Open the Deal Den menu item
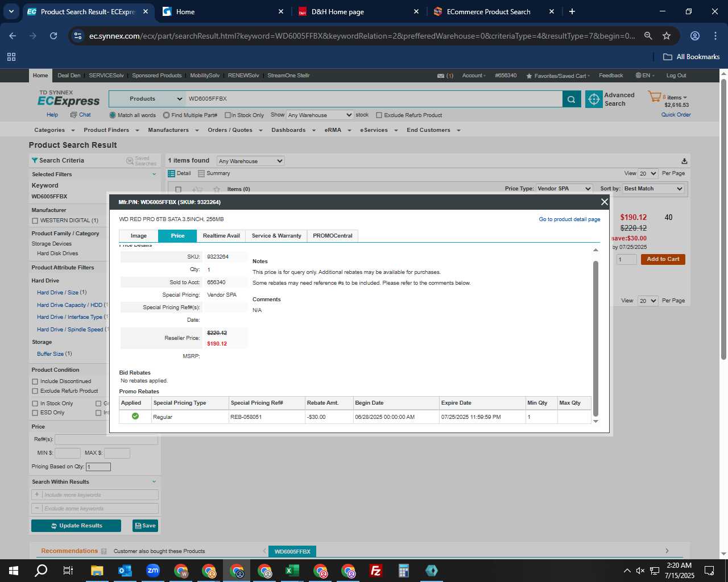Image resolution: width=728 pixels, height=582 pixels. 69,76
